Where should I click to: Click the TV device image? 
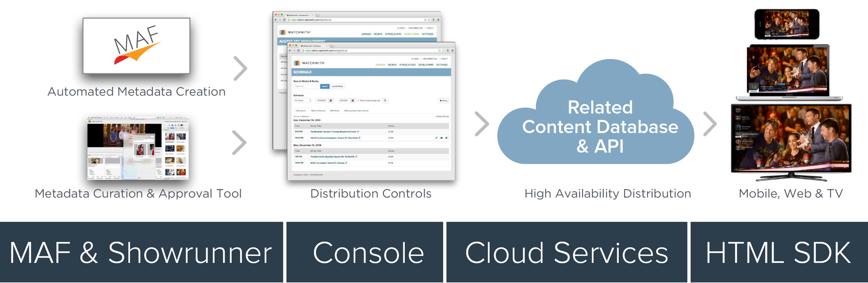tap(791, 142)
